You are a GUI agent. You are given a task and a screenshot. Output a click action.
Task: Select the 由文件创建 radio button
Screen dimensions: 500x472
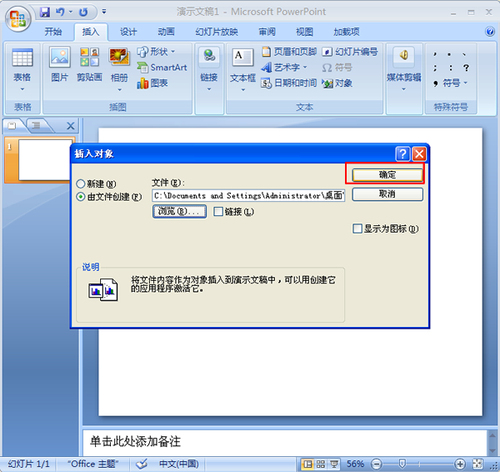[x=81, y=197]
